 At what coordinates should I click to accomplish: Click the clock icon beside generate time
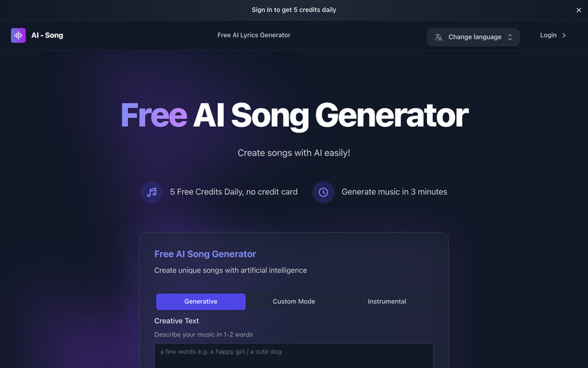pos(323,192)
